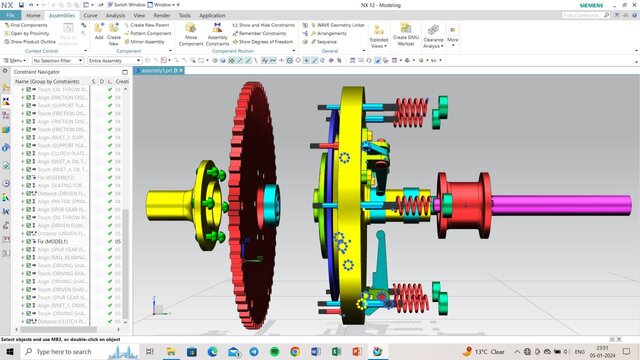Click the Undo icon in quick access toolbar
Screen dimensions: 640x360
pyautogui.click(x=31, y=5)
